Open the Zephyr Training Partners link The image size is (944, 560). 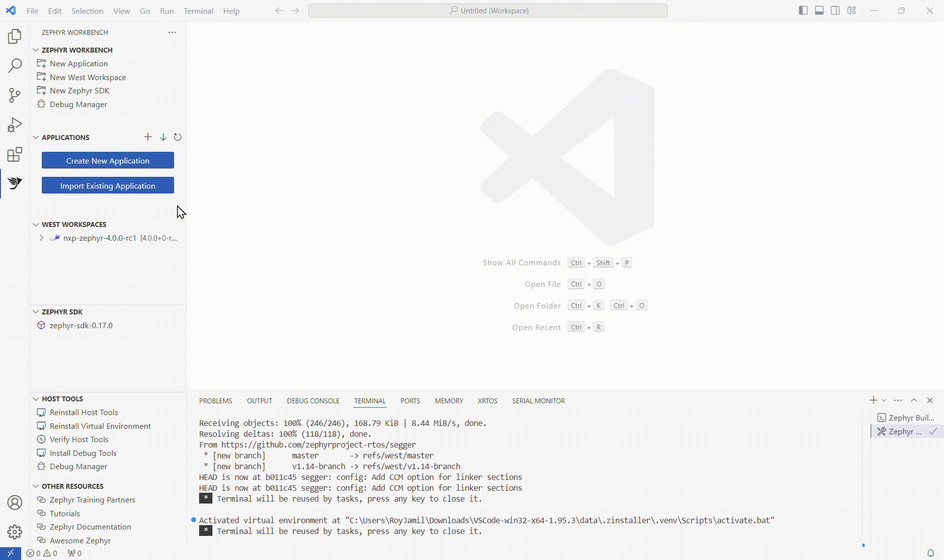[92, 499]
